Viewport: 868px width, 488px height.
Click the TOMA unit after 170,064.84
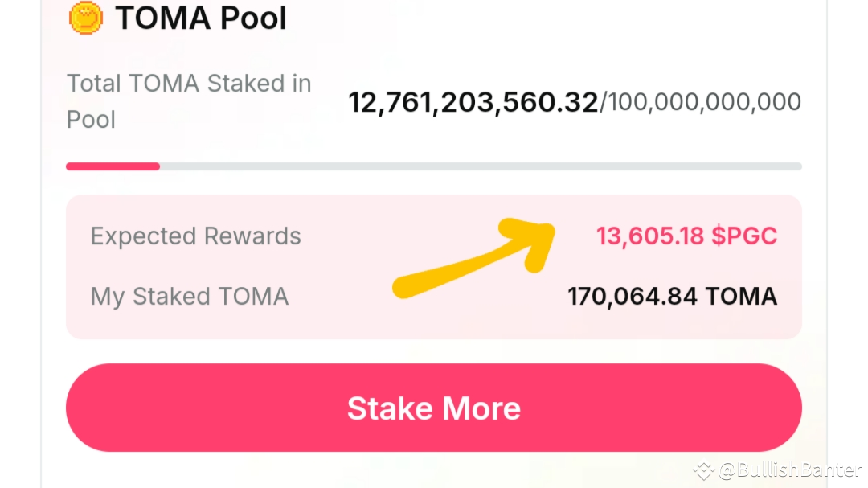741,297
